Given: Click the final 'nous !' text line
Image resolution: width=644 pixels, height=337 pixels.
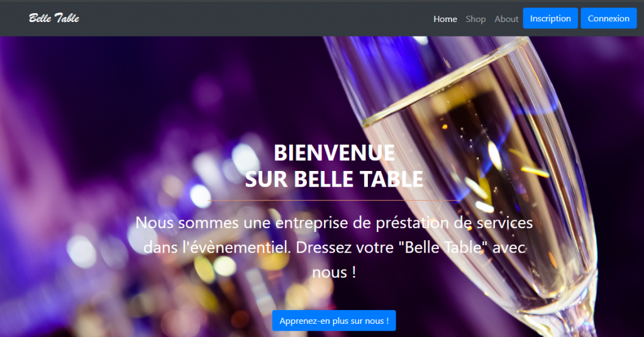Looking at the screenshot, I should [x=334, y=272].
